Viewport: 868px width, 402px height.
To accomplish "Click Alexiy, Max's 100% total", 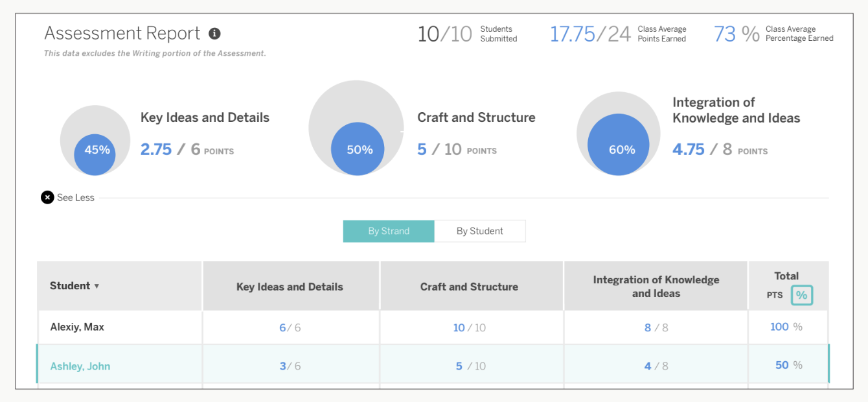I will [785, 327].
